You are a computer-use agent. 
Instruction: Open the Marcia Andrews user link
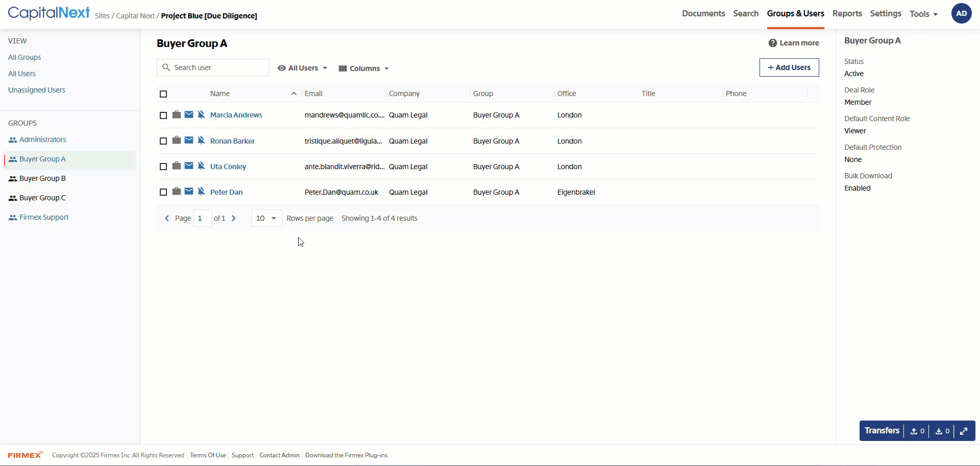point(236,115)
